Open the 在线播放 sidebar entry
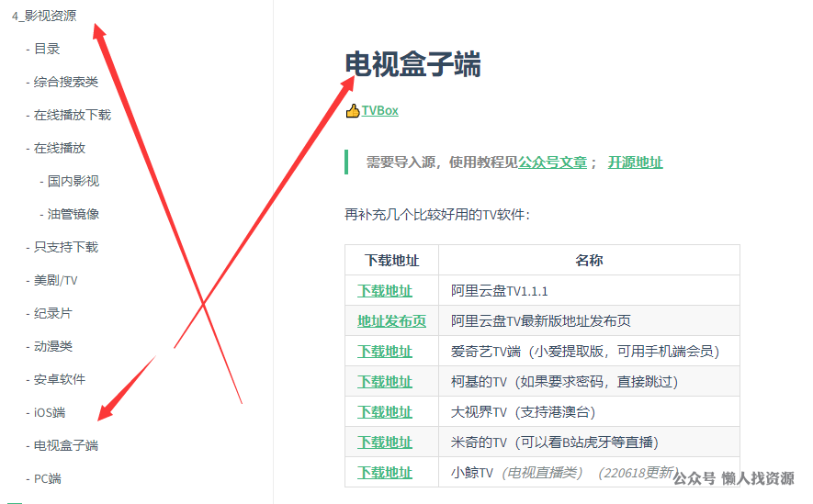 point(60,148)
